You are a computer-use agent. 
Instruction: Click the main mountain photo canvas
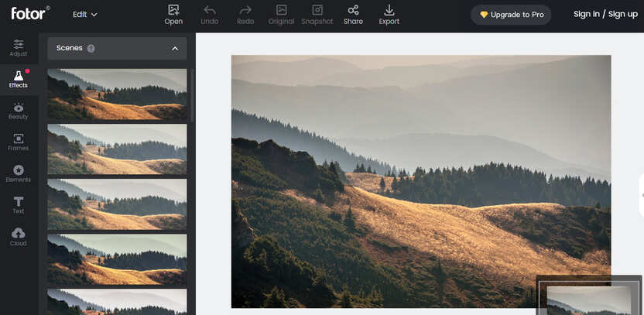point(421,182)
